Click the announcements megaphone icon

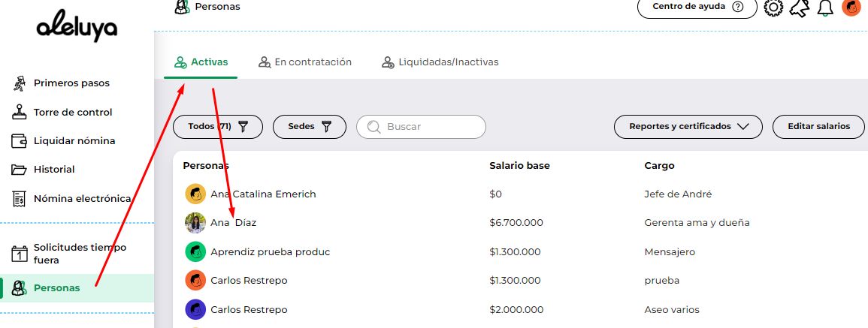tap(799, 8)
